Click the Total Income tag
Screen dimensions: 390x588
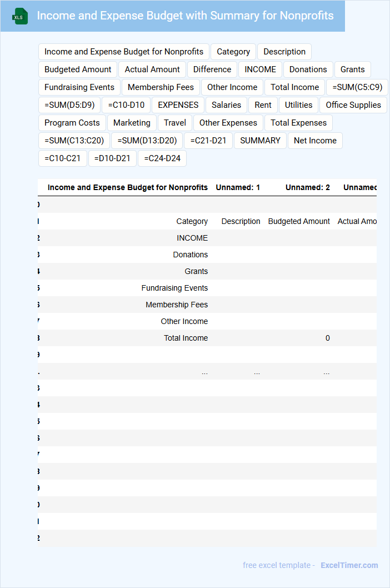[x=295, y=87]
